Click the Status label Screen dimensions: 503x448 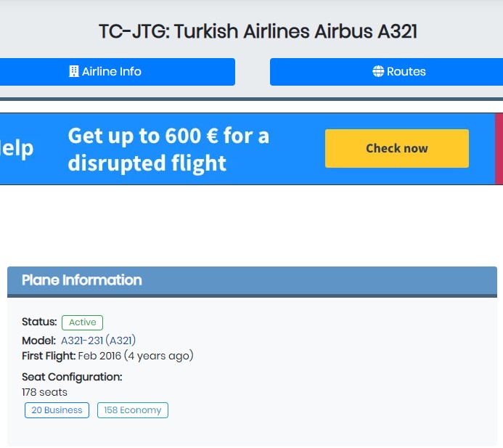pos(39,322)
